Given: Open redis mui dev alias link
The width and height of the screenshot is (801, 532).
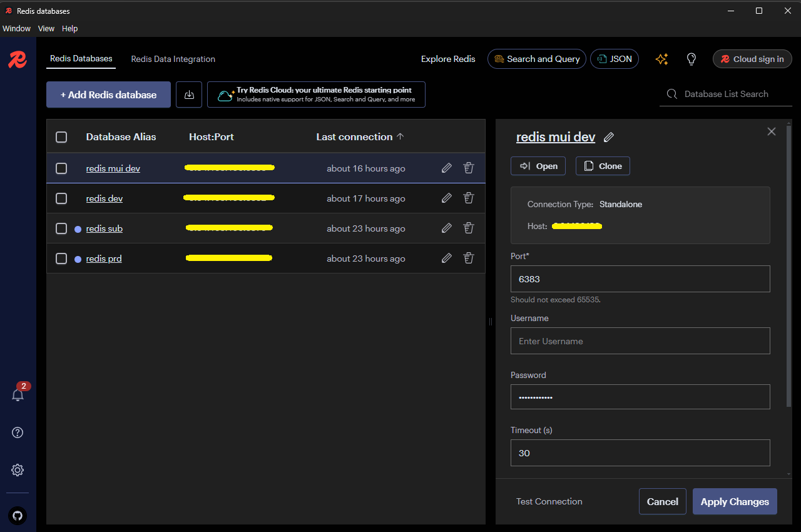Looking at the screenshot, I should [113, 168].
